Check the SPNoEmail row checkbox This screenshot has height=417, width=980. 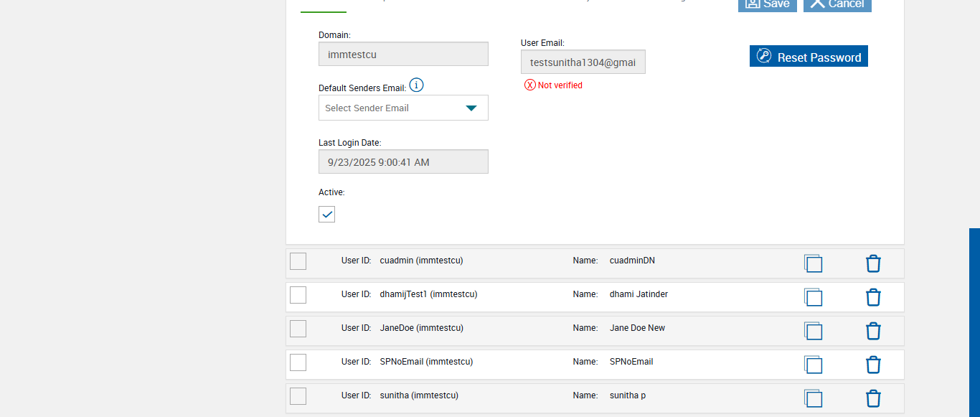click(x=298, y=362)
